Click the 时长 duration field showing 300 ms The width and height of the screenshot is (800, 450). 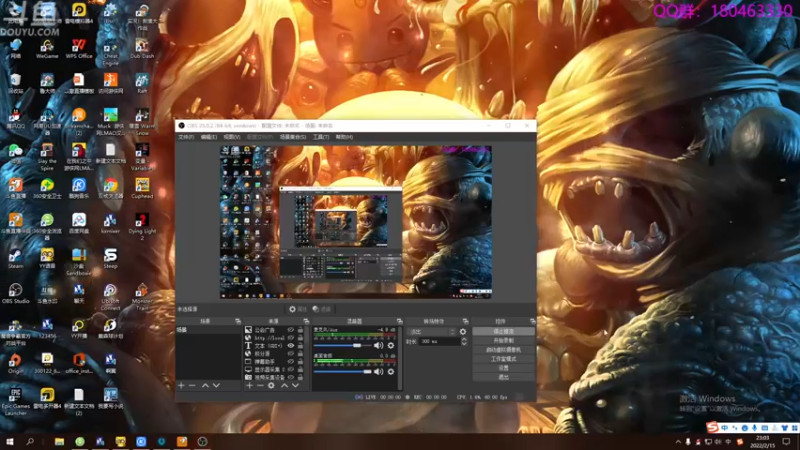click(x=439, y=341)
